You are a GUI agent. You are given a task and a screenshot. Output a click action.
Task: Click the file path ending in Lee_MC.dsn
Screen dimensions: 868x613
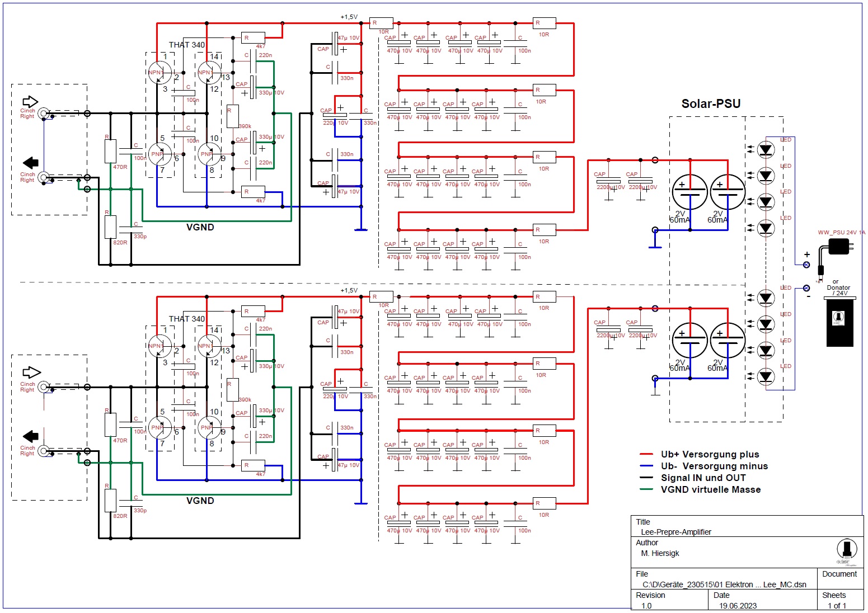click(x=724, y=584)
